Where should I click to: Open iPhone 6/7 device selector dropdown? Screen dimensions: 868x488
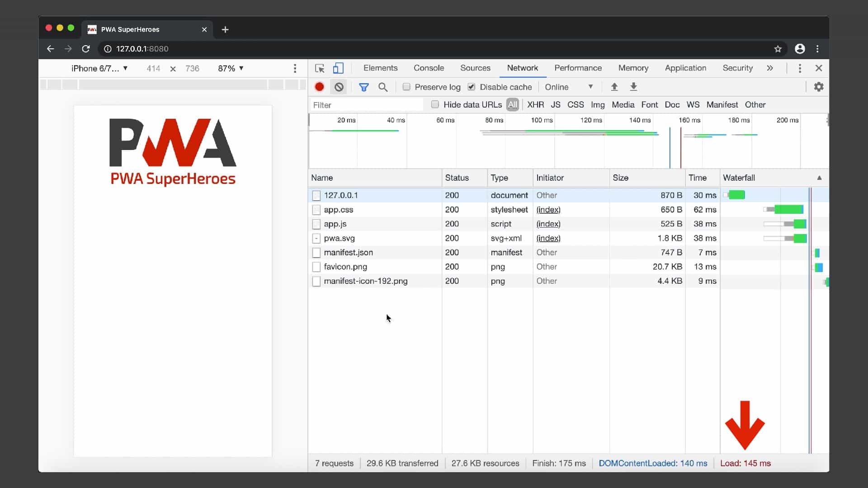(99, 68)
